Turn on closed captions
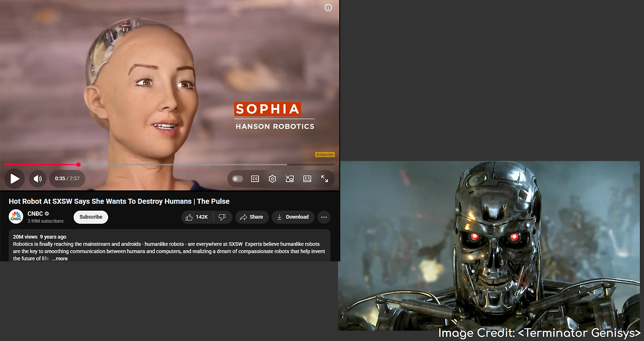Screen dimensions: 644x341 coord(255,179)
